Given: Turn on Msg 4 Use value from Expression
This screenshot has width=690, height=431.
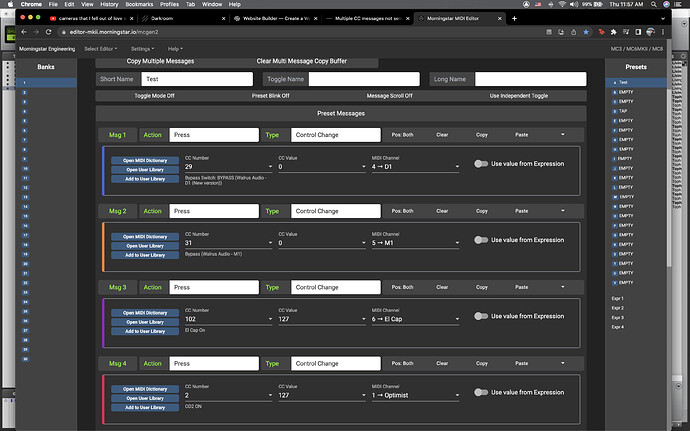Looking at the screenshot, I should (481, 393).
